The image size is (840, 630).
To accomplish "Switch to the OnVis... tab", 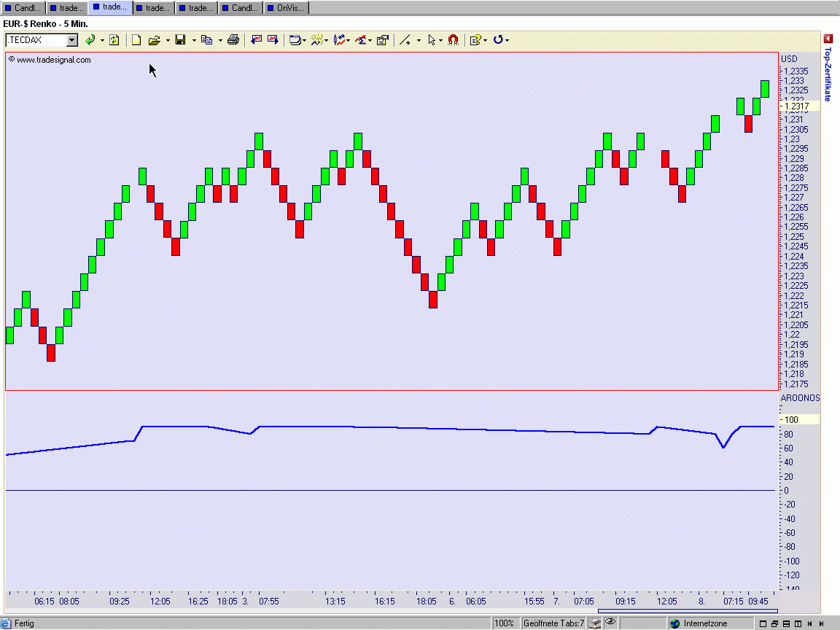I will point(285,8).
